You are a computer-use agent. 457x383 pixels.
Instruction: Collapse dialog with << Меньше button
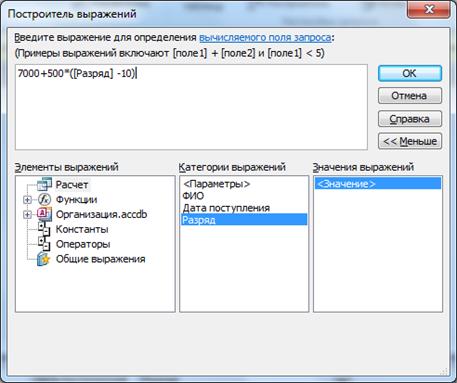coord(410,141)
